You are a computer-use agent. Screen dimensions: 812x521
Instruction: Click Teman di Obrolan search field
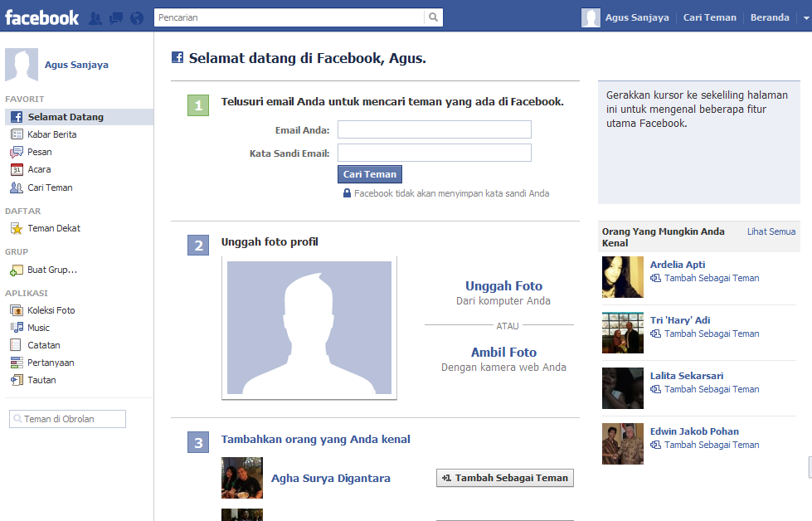[x=67, y=419]
